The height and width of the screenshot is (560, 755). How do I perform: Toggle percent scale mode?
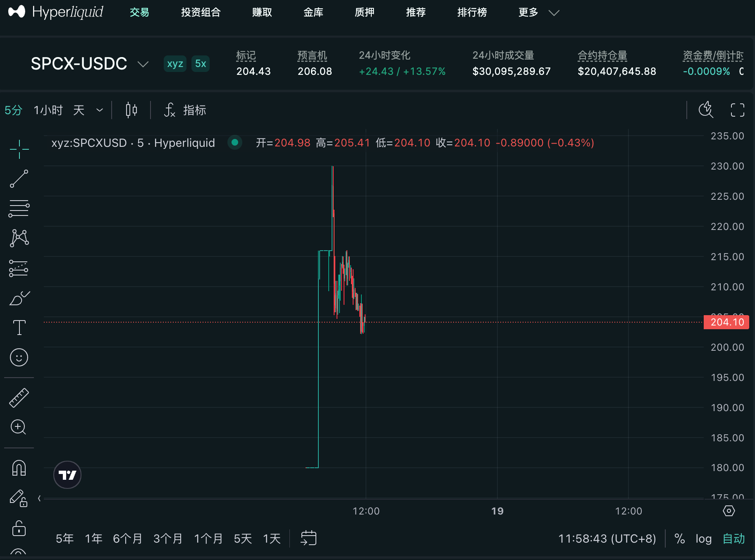click(x=679, y=538)
